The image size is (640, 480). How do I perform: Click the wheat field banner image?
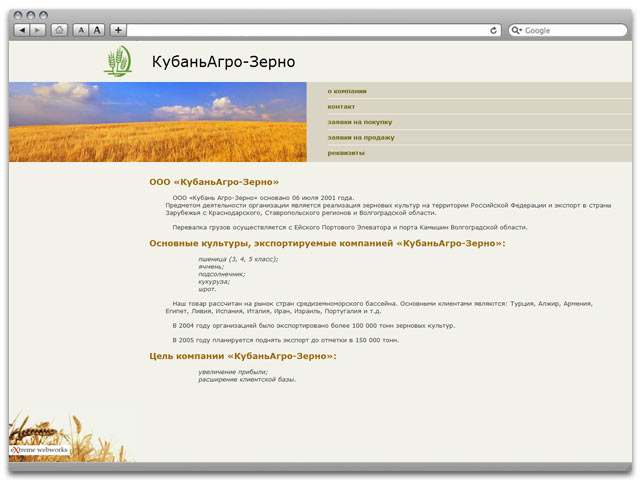158,122
